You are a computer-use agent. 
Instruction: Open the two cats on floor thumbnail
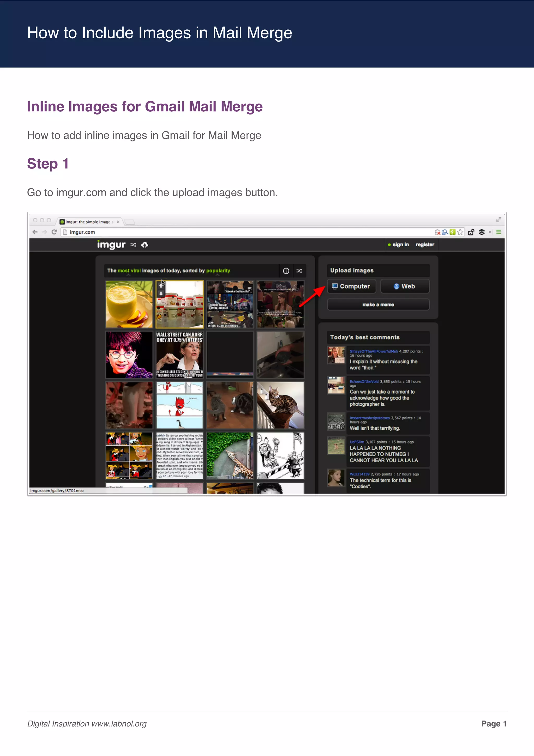[x=230, y=405]
